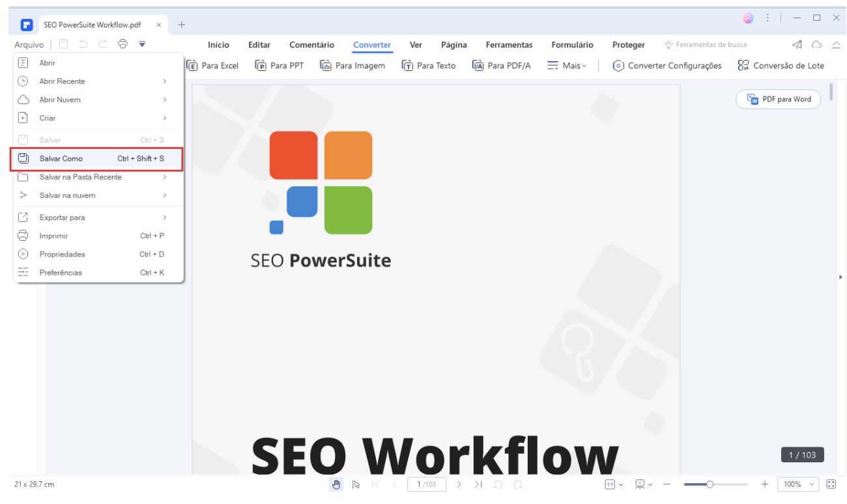Click the Abrir document icon
The height and width of the screenshot is (504, 847).
pos(23,63)
